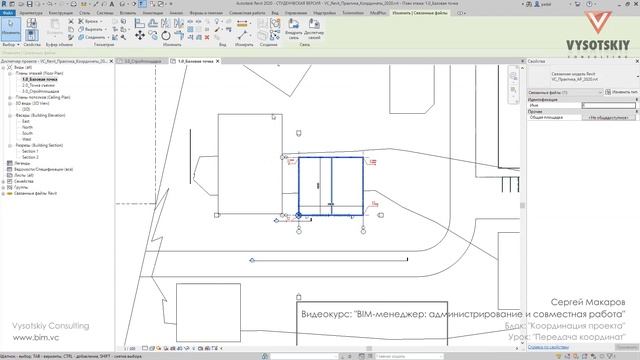
Task: Open the East elevation view
Action: point(26,122)
